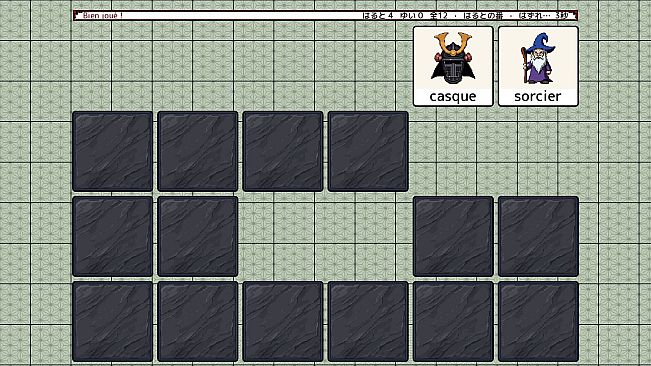Flip the third face-down card in the top slate row
The image size is (651, 366).
click(283, 151)
